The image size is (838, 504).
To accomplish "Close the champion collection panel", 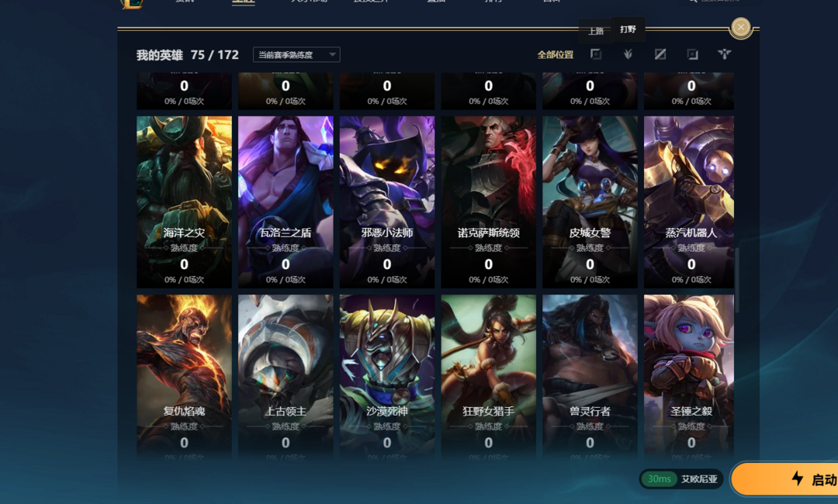I will tap(741, 26).
